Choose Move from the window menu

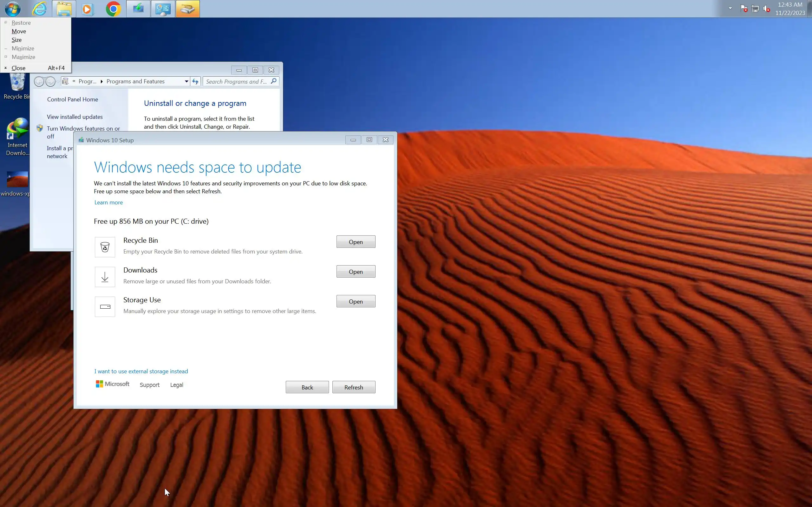19,31
